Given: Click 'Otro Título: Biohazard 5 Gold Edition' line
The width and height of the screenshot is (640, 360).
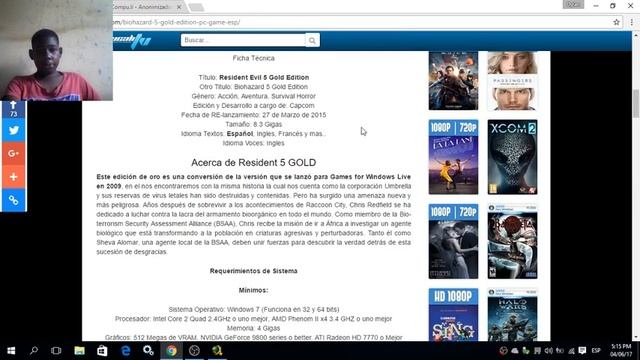Looking at the screenshot, I should click(x=253, y=87).
